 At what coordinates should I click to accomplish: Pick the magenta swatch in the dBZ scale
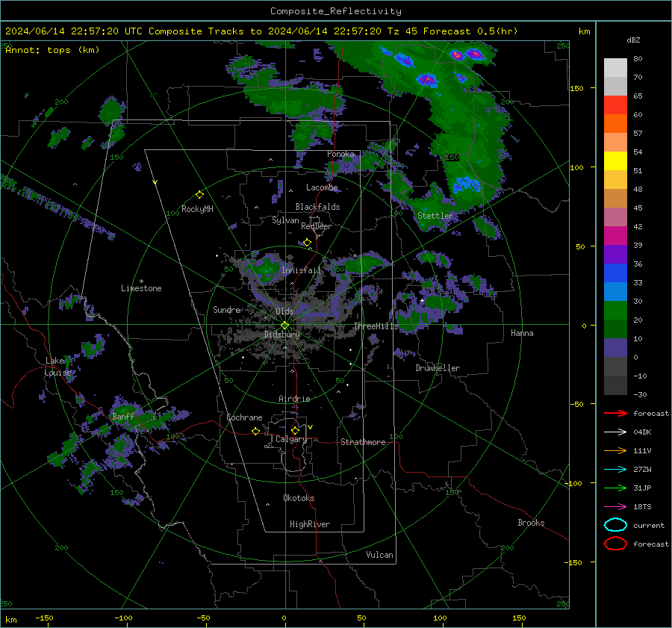pyautogui.click(x=615, y=236)
